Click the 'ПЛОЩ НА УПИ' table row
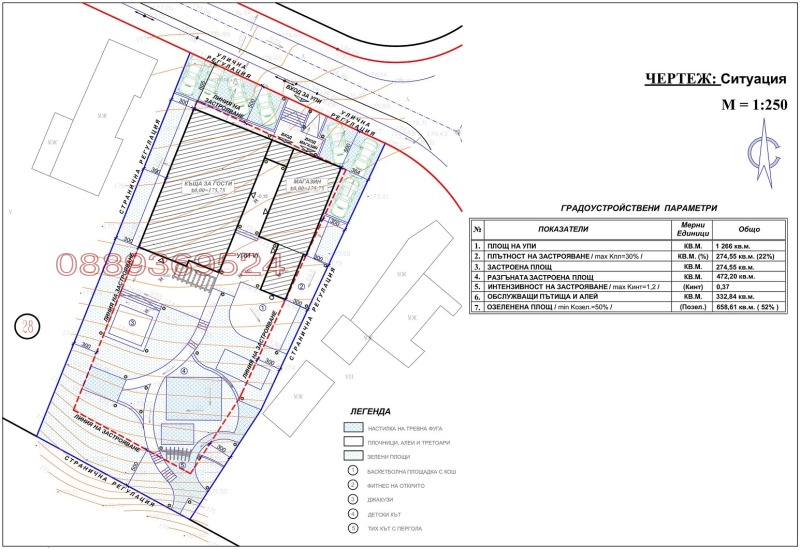800x550 pixels. point(522,244)
